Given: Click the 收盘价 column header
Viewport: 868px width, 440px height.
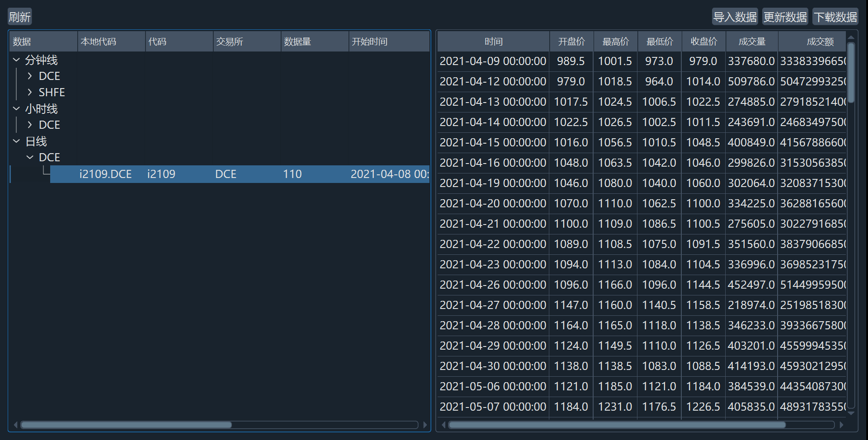Looking at the screenshot, I should (703, 42).
